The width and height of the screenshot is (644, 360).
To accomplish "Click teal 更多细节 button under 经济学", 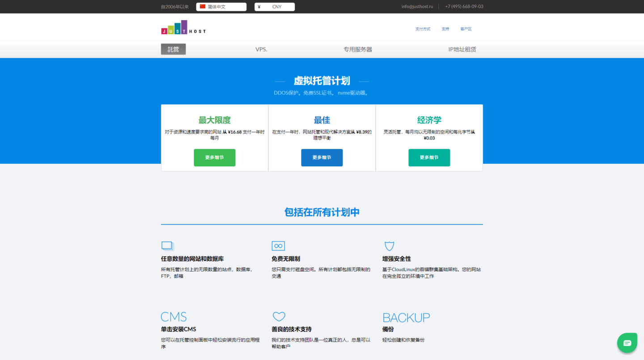I will click(429, 157).
